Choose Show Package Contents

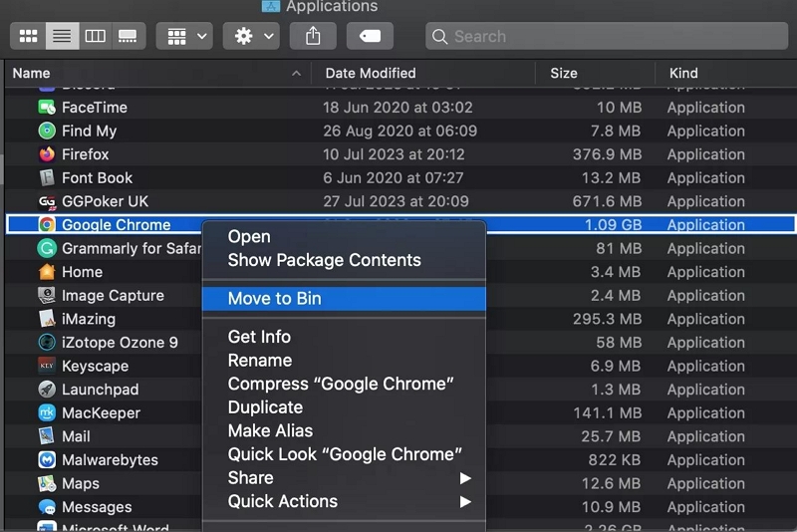pos(344,260)
